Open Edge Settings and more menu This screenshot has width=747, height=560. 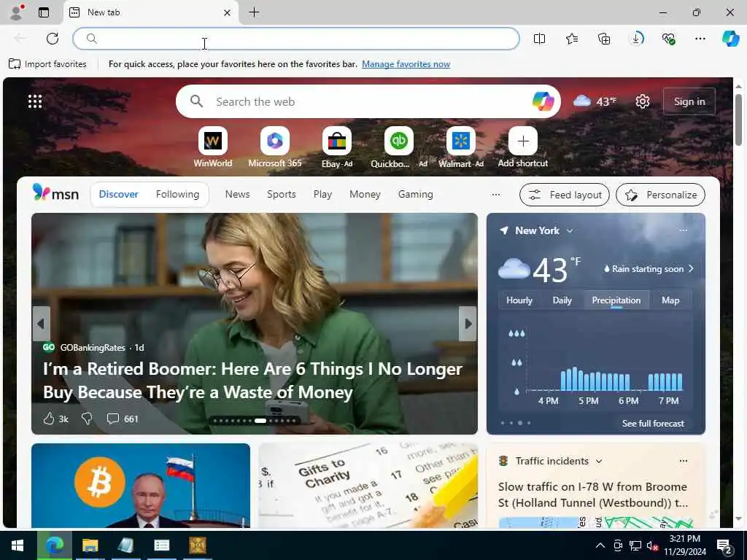(700, 39)
